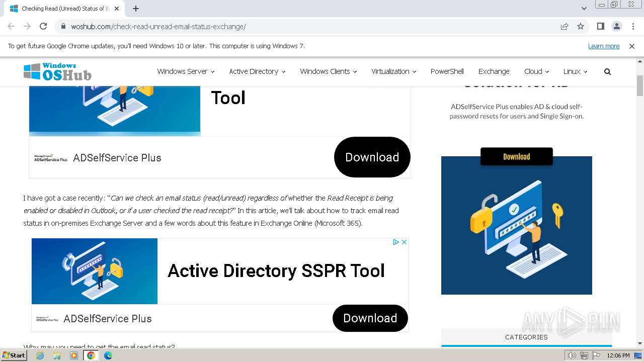Click the share page icon in address bar
This screenshot has width=644, height=362.
[565, 26]
